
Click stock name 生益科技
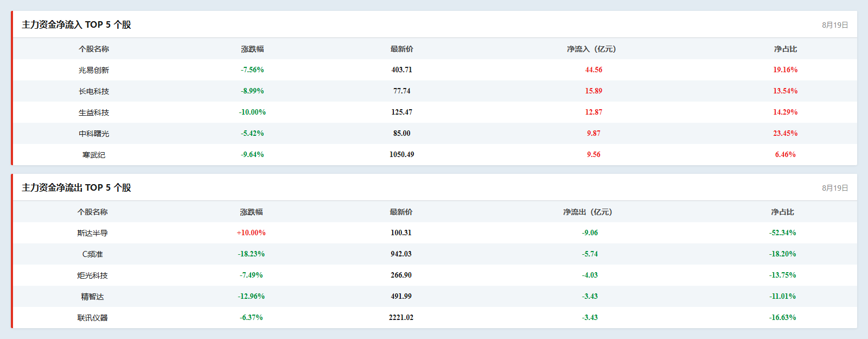pos(94,112)
